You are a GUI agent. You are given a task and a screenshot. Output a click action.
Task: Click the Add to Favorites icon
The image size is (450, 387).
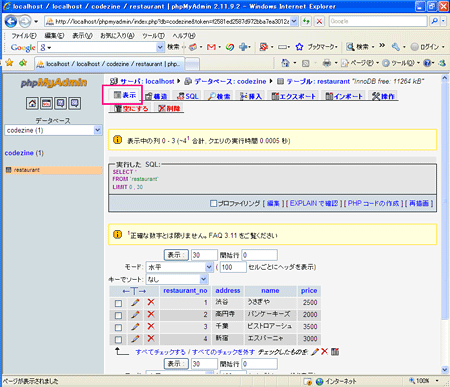(x=23, y=63)
